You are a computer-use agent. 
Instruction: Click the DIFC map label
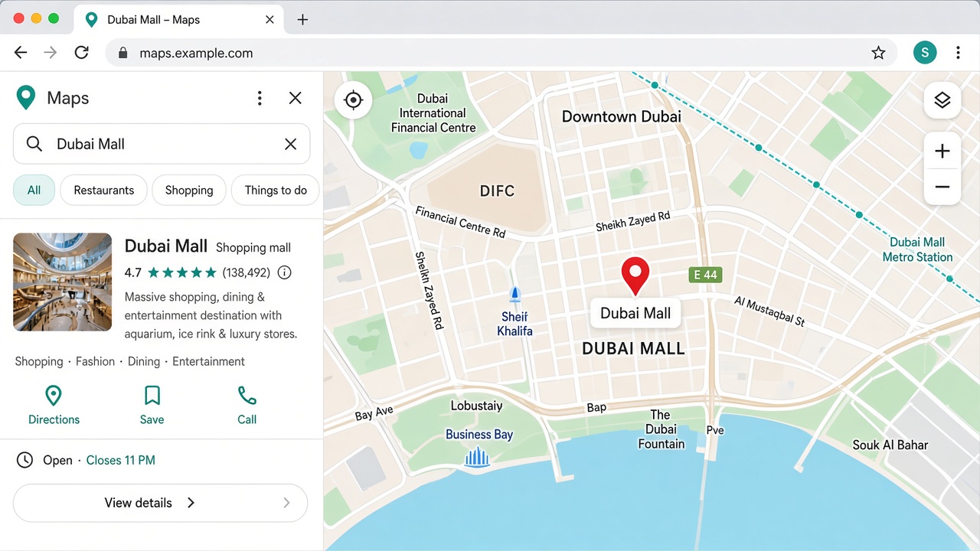(498, 191)
